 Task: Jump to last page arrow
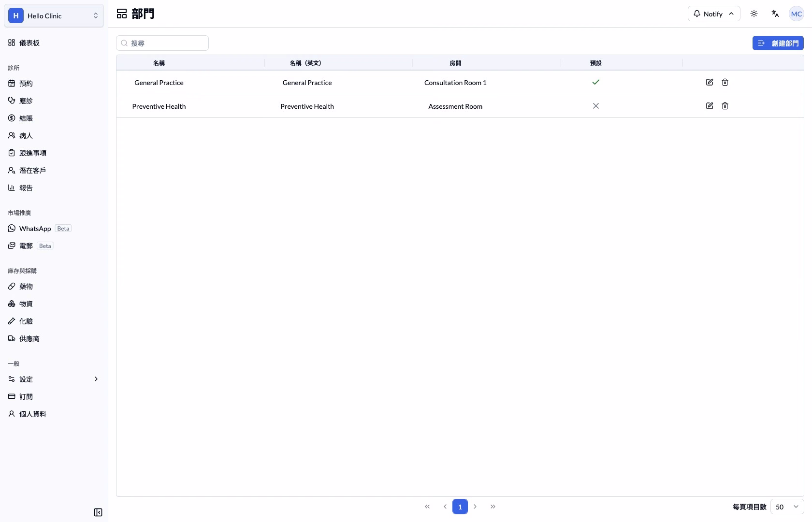(493, 507)
